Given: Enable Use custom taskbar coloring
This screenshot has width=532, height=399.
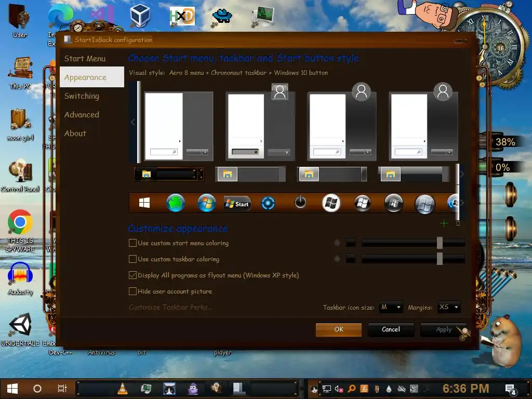Looking at the screenshot, I should pyautogui.click(x=174, y=259).
